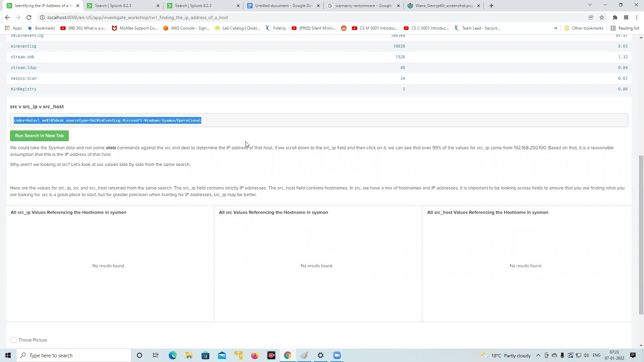This screenshot has height=362, width=644.
Task: Open Microsoft Store from the taskbar
Action: pyautogui.click(x=205, y=355)
